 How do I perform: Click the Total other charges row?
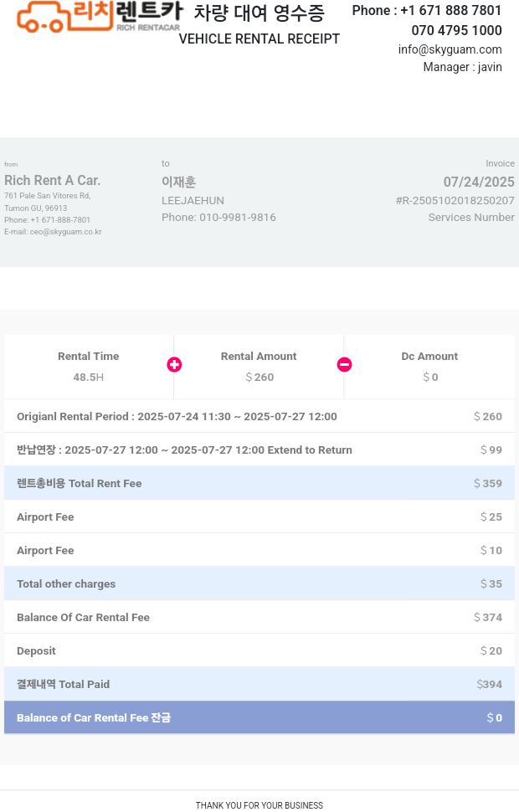click(x=259, y=583)
